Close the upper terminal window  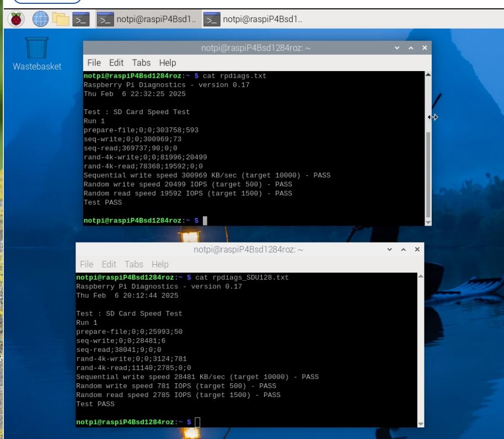point(425,48)
